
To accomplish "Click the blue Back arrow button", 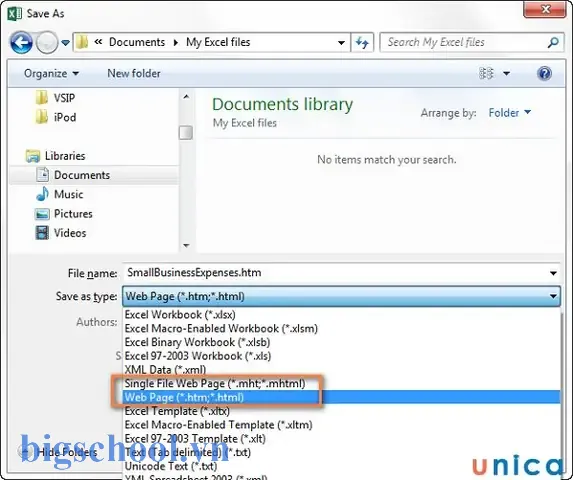I will coord(21,42).
